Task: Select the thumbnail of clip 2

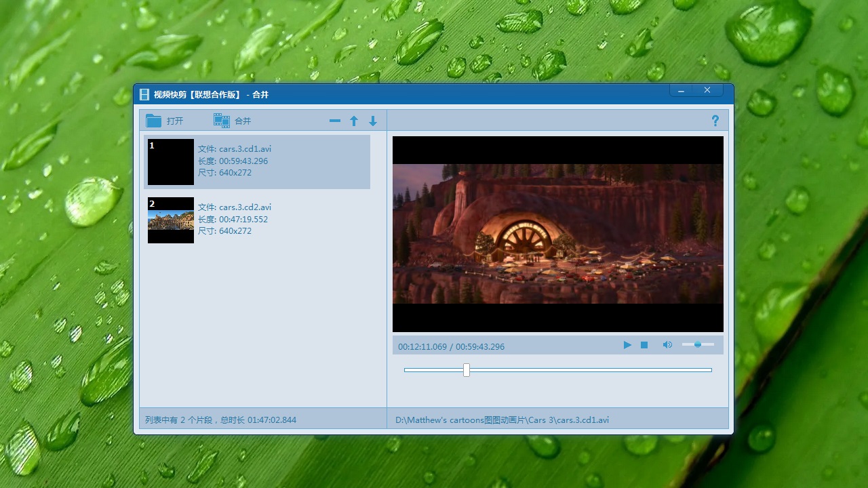Action: pos(171,220)
